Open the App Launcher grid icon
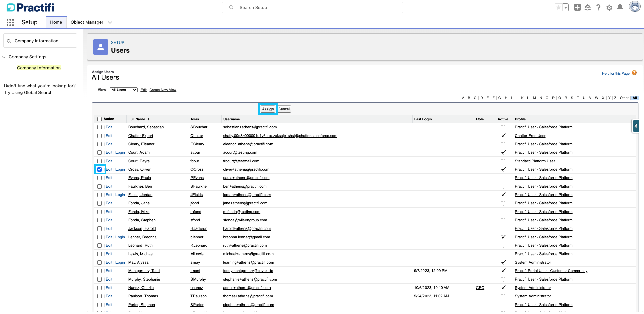644x314 pixels. [10, 22]
